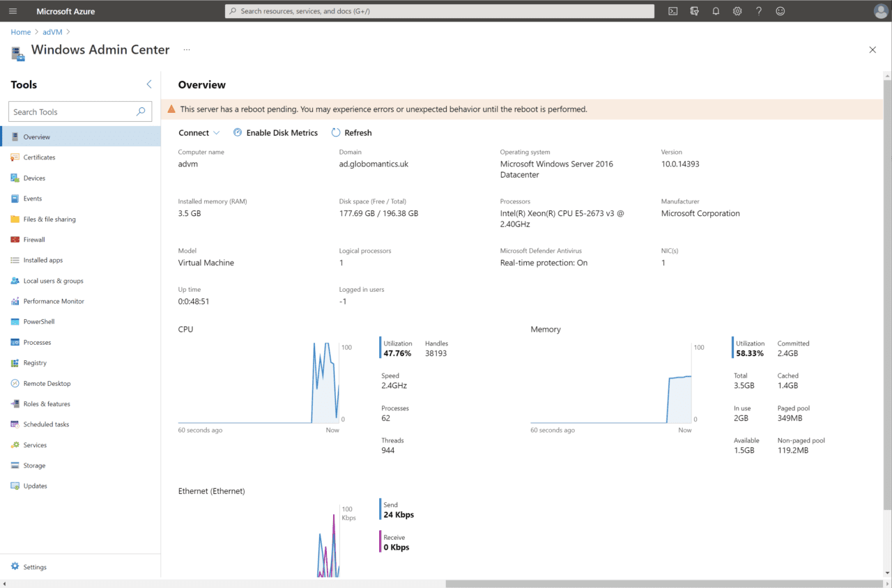Open the Azure portal hamburger menu
Image resolution: width=892 pixels, height=588 pixels.
13,11
